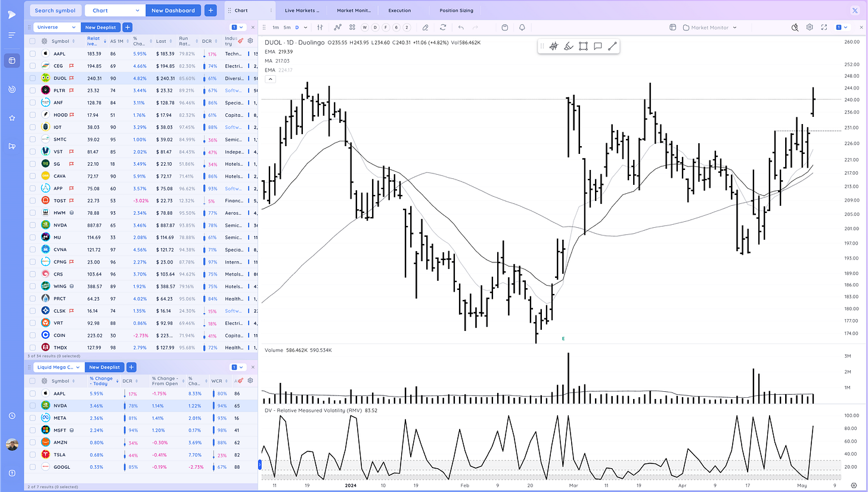The height and width of the screenshot is (492, 868).
Task: Expand the sidebar menu lines icon
Action: pos(11,35)
